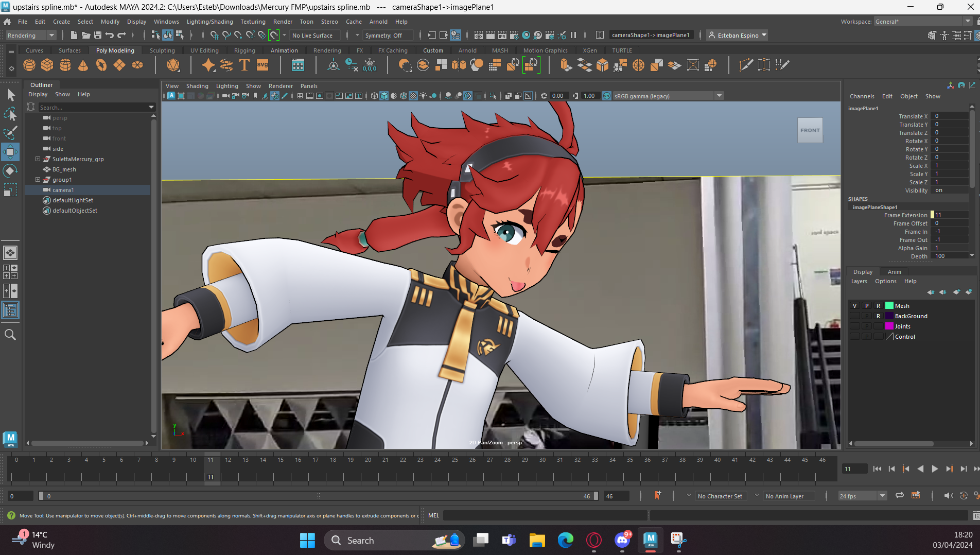Open the No Character Set dropdown
Viewport: 980px width, 555px height.
pos(720,496)
